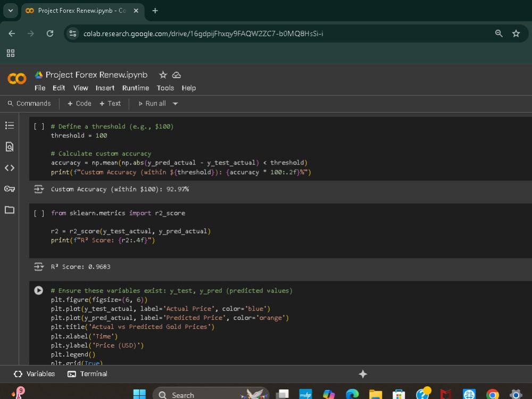Go back to previous page

tap(12, 34)
